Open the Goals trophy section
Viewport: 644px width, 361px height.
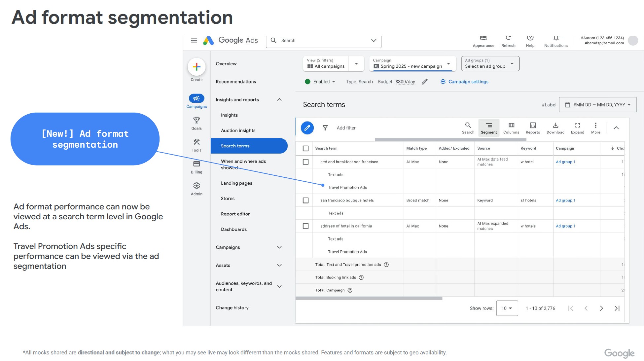pos(197,123)
